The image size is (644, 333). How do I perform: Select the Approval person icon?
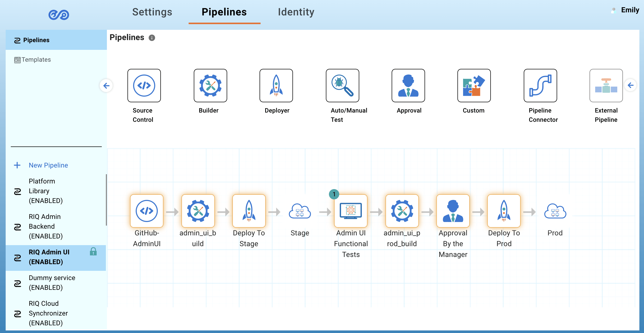click(408, 86)
